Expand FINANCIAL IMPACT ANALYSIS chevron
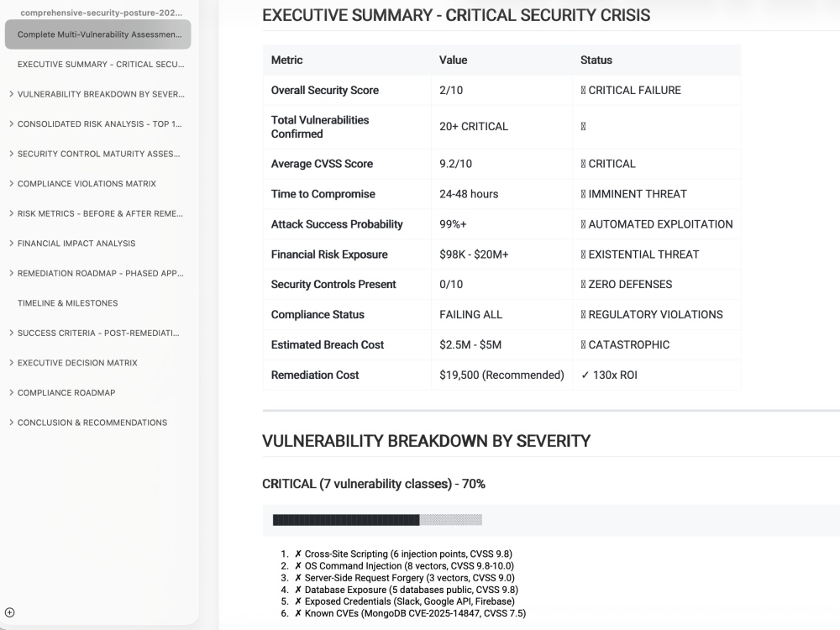 pos(11,244)
